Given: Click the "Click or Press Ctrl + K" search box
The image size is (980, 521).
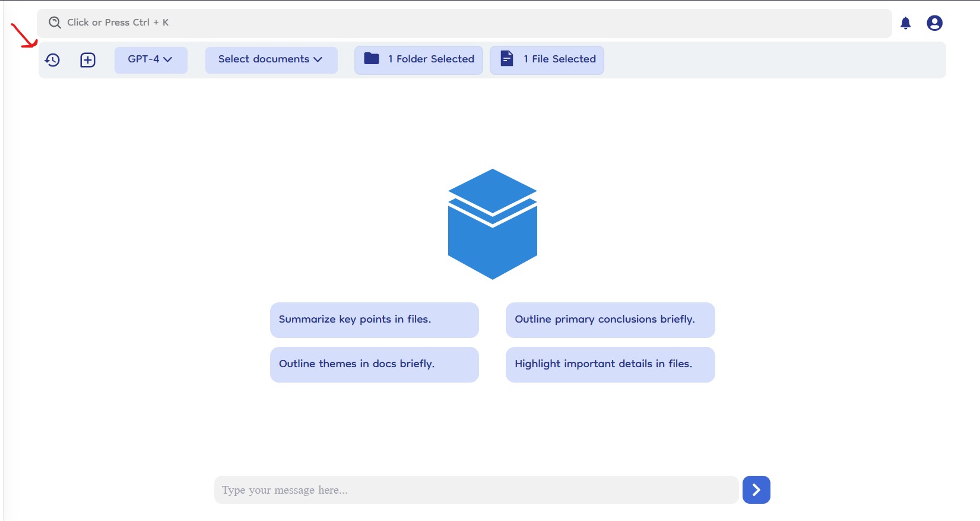Looking at the screenshot, I should click(x=463, y=23).
